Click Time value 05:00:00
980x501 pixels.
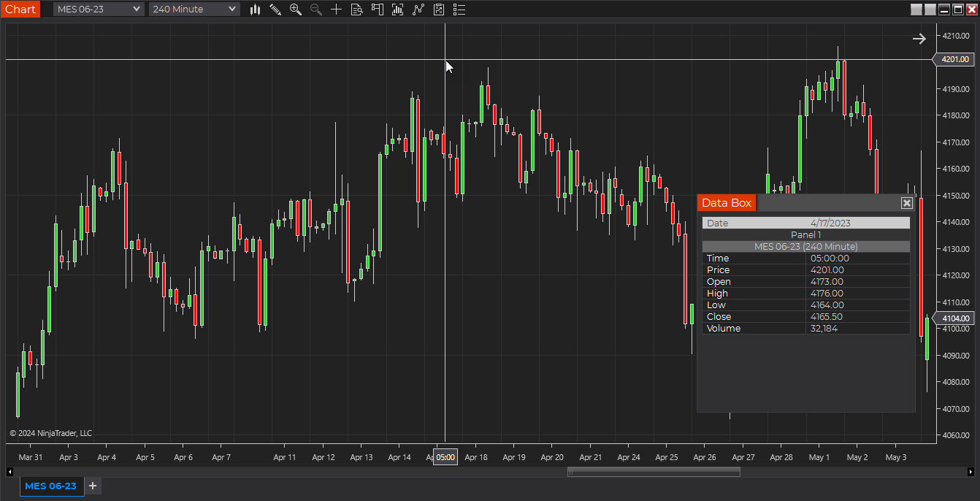tap(830, 258)
